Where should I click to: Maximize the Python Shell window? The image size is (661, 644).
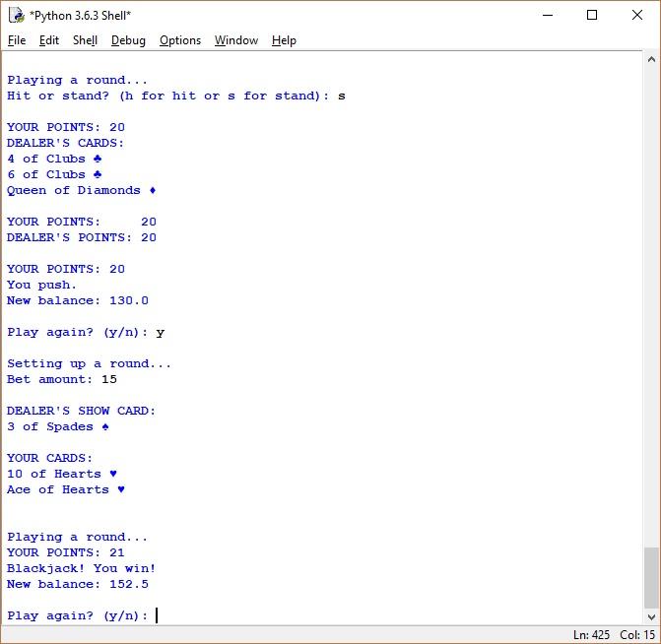coord(592,15)
